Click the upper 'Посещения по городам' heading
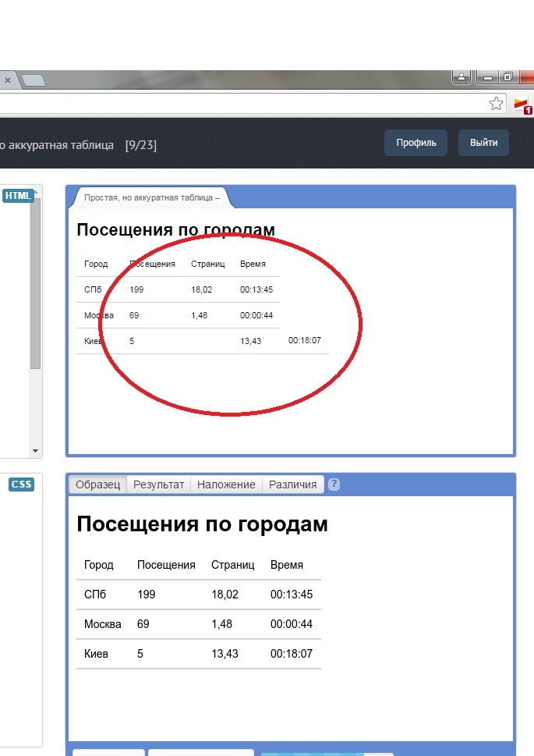This screenshot has height=756, width=534. tap(176, 229)
